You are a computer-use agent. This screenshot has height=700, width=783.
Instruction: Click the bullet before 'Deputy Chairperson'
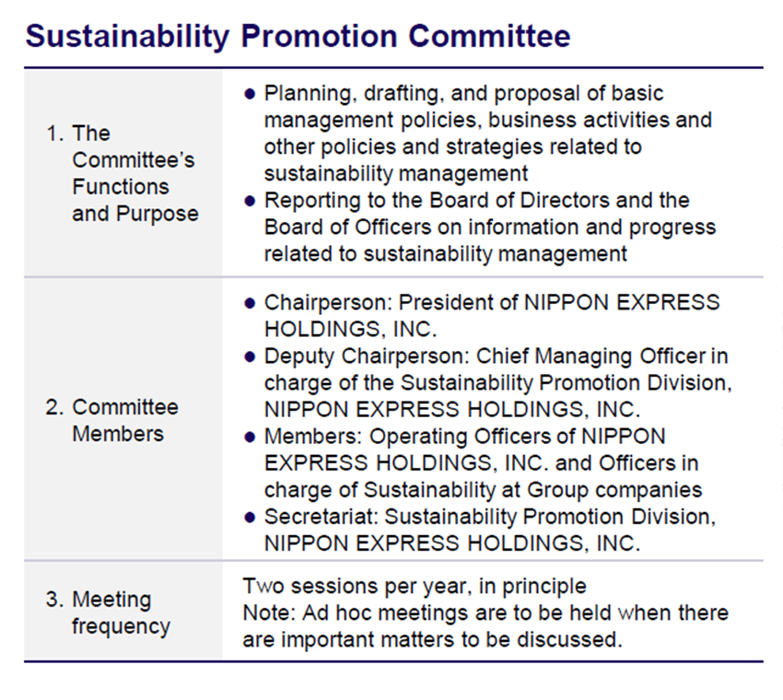(251, 356)
